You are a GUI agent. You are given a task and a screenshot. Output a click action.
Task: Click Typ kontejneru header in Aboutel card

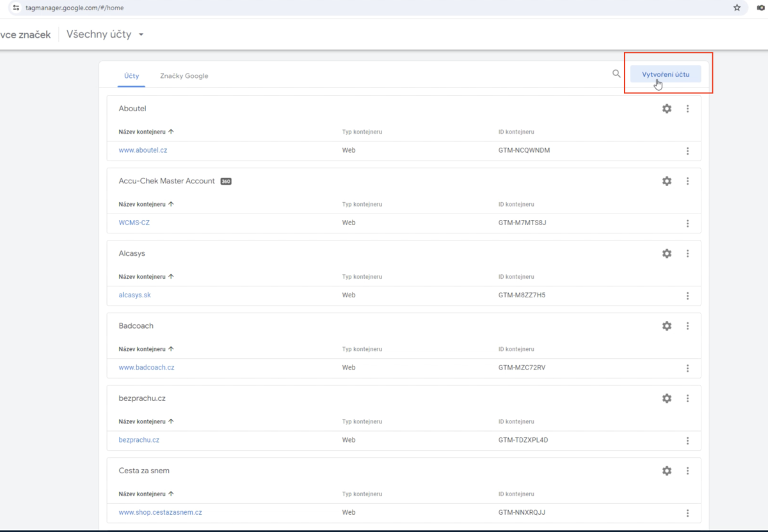click(x=362, y=132)
